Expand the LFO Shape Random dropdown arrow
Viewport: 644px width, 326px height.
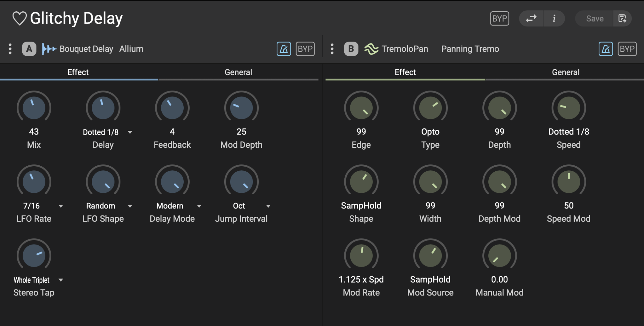click(x=130, y=206)
